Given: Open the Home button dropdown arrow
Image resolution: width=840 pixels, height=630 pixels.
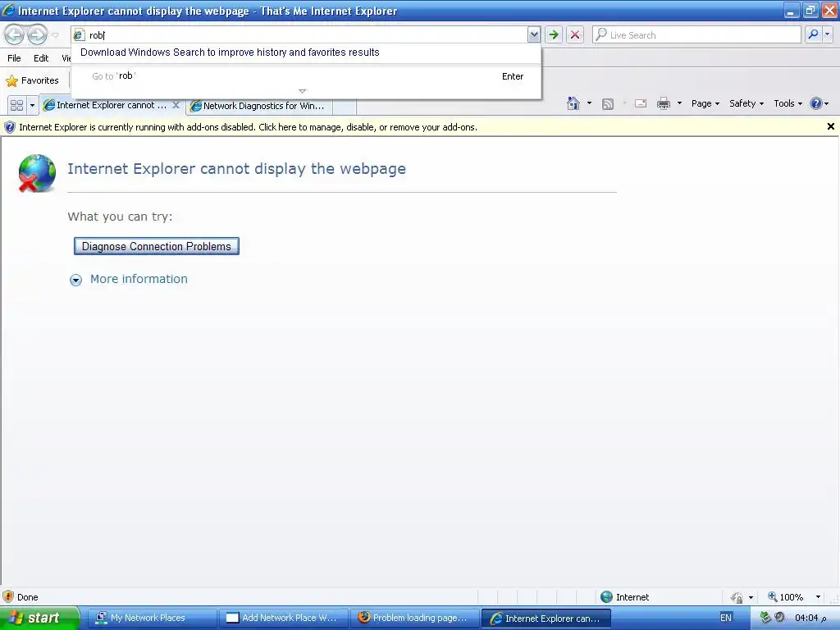Looking at the screenshot, I should (589, 103).
